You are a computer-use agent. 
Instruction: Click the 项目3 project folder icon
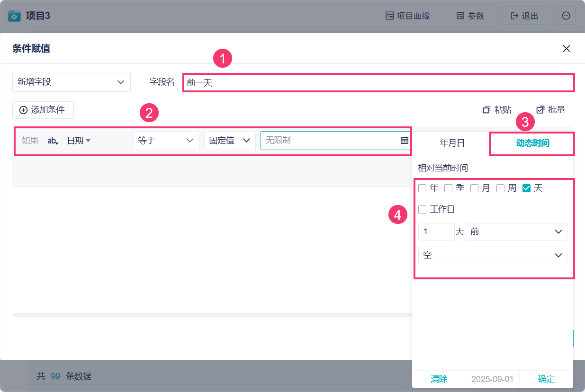(15, 16)
